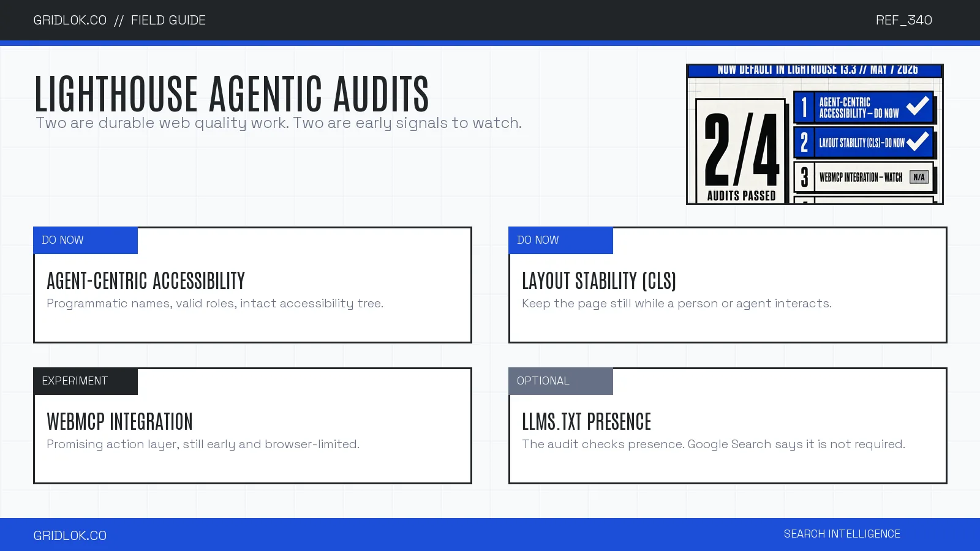This screenshot has height=551, width=980.
Task: Click the GRIDLOK.CO // FIELD GUIDE header text
Action: (119, 20)
